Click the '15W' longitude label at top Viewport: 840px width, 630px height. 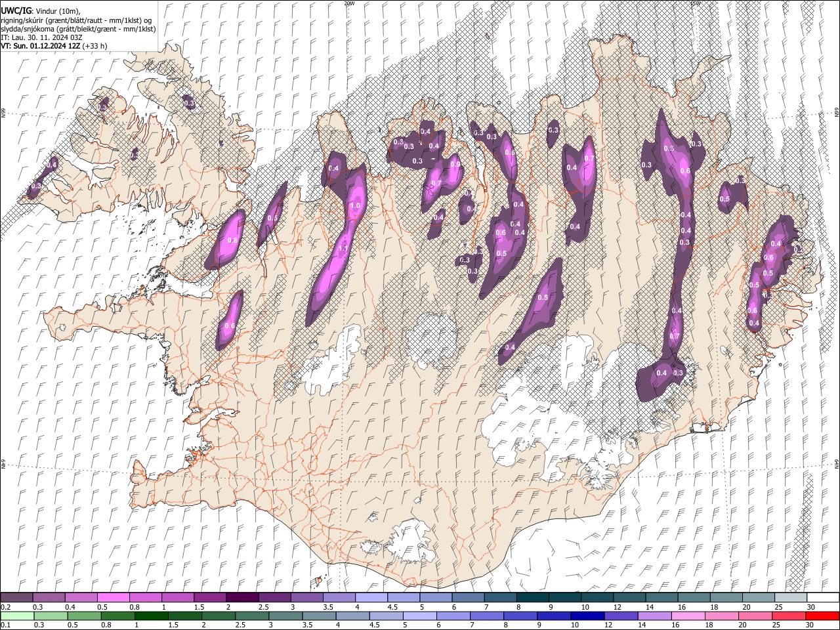(694, 3)
